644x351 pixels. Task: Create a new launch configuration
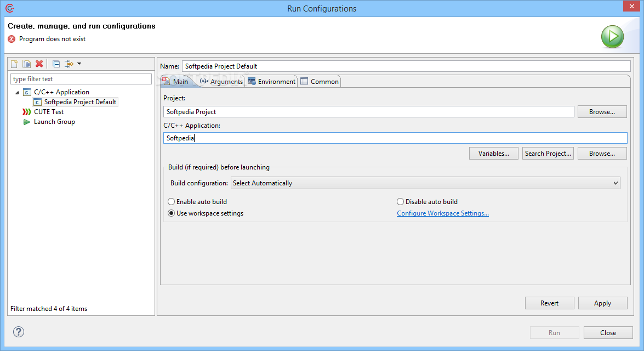point(14,64)
